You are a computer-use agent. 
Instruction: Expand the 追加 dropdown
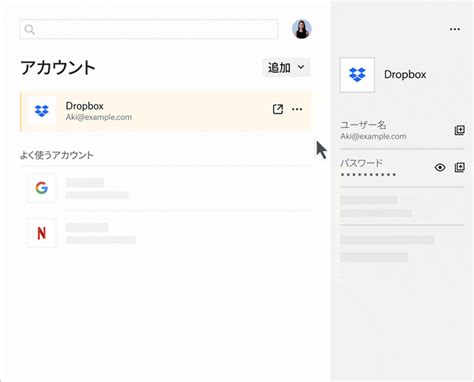tap(287, 68)
